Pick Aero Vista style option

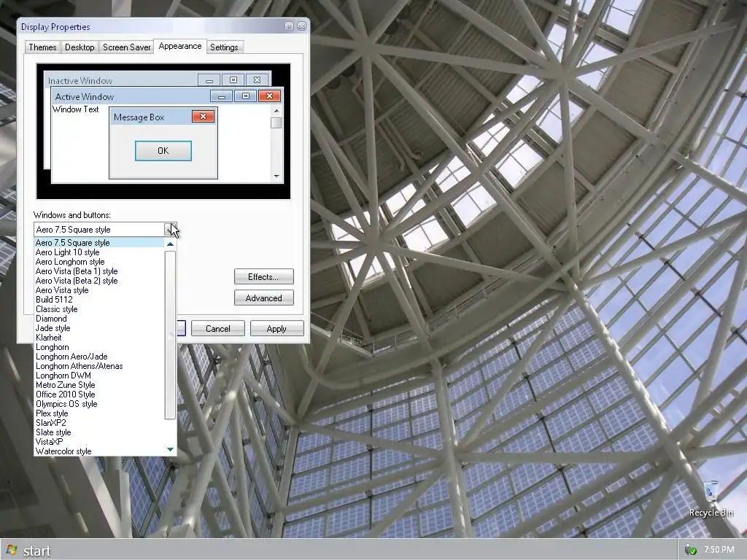click(x=99, y=290)
